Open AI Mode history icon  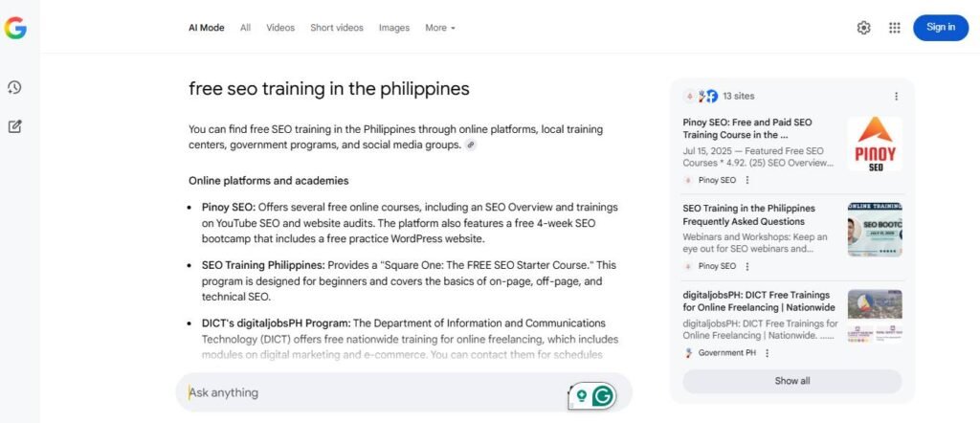click(x=14, y=87)
